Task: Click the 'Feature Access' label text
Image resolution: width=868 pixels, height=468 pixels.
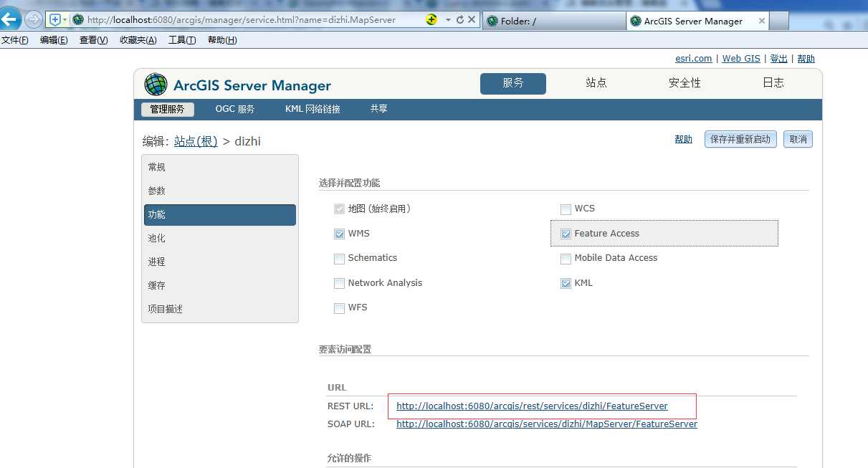Action: point(606,234)
